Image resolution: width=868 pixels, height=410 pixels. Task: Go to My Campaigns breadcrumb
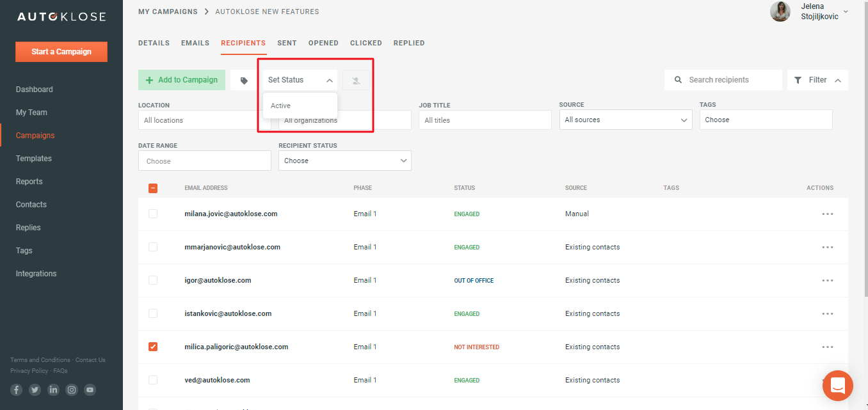pyautogui.click(x=166, y=12)
